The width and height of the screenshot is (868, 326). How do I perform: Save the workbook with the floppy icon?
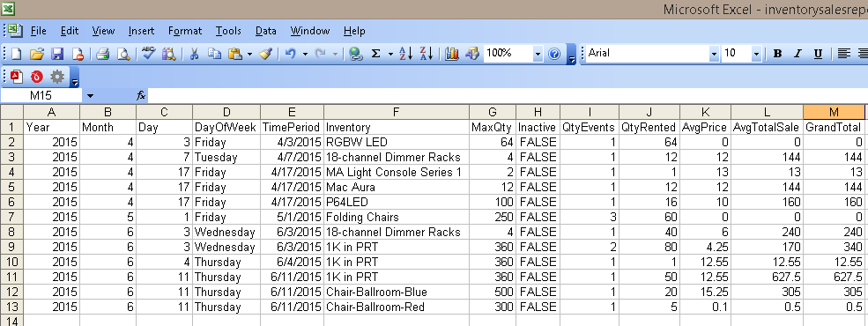[x=57, y=54]
